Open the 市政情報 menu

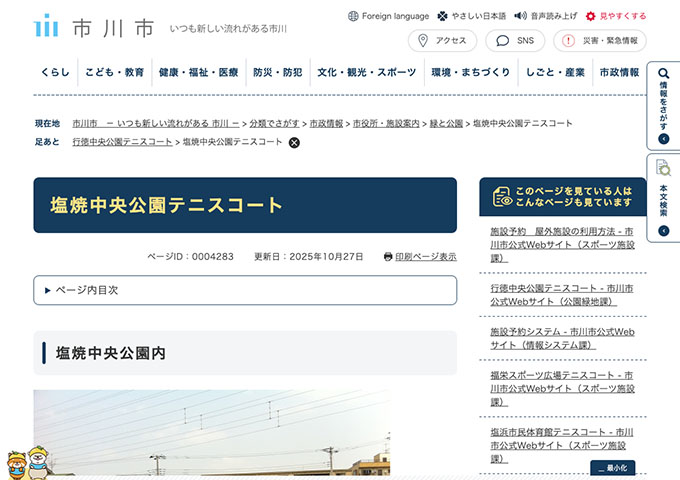coord(619,72)
